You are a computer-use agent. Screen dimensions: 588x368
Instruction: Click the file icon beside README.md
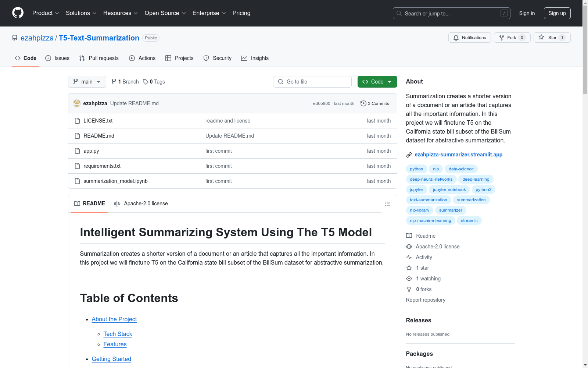click(x=77, y=136)
